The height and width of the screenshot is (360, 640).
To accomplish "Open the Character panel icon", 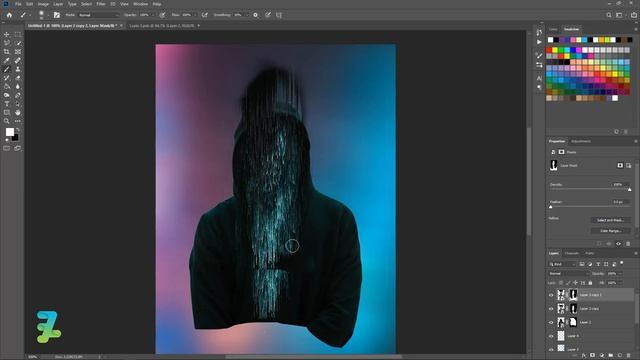I will tap(539, 78).
